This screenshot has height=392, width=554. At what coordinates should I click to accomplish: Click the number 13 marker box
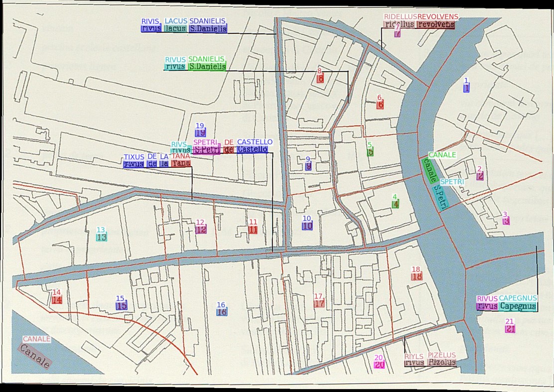[101, 237]
